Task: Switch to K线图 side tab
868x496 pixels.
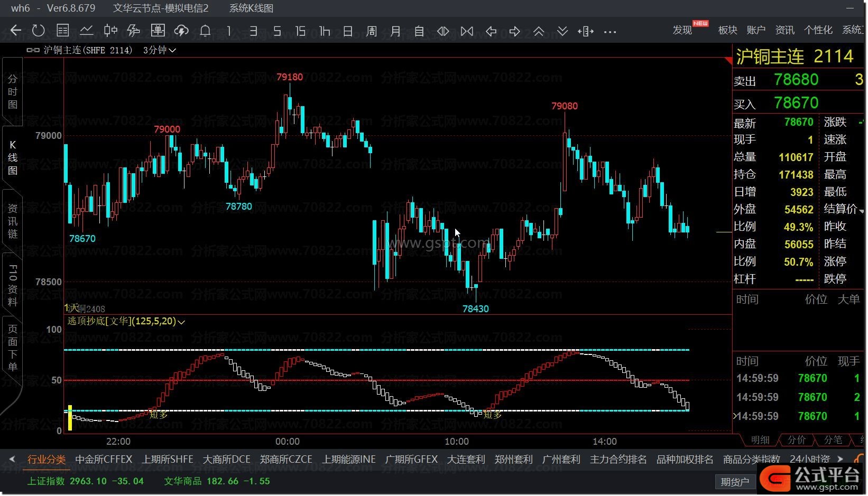Action: [13, 157]
